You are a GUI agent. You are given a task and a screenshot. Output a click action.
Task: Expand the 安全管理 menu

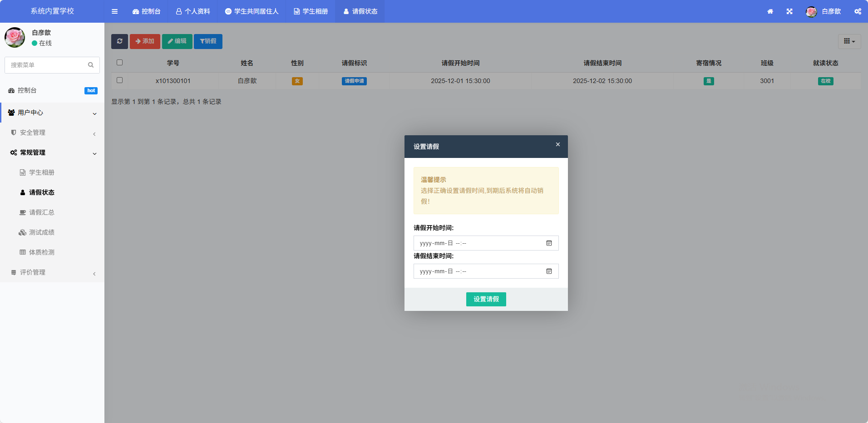52,133
